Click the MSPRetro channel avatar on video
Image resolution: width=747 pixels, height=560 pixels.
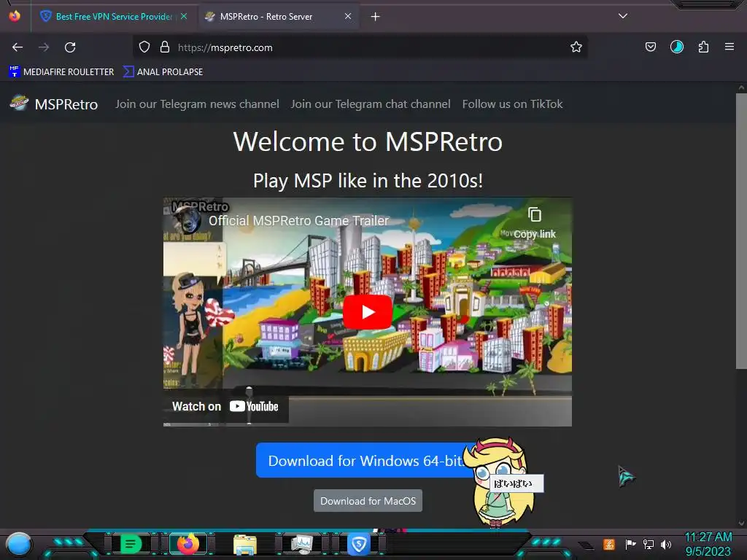186,220
